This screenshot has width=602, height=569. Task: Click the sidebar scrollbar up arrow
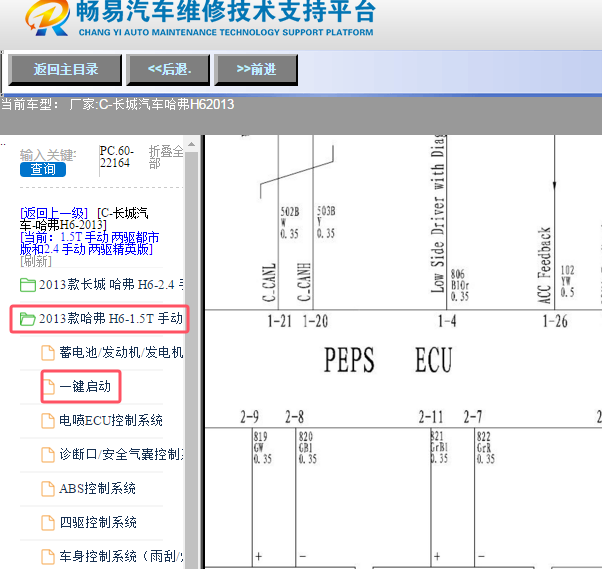tap(192, 144)
